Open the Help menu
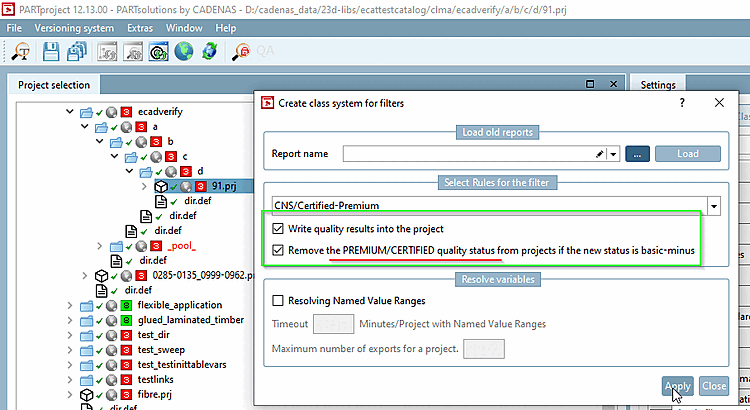Image resolution: width=750 pixels, height=410 pixels. pos(226,28)
